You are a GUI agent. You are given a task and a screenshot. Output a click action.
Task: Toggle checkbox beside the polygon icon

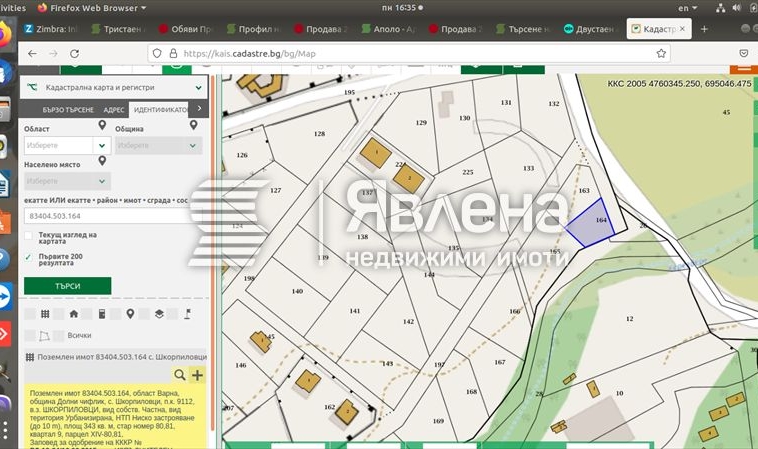[x=30, y=335]
